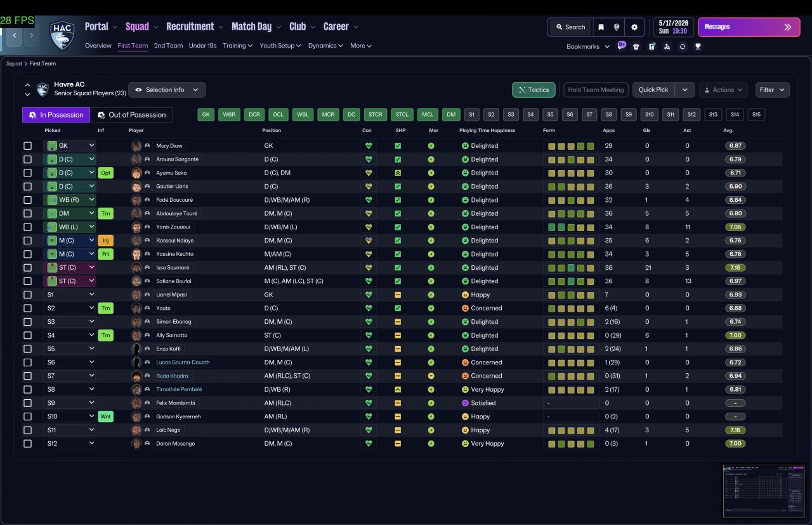Tick the checkbox for Arouna Sanganté
Image resolution: width=812 pixels, height=525 pixels.
[x=27, y=159]
